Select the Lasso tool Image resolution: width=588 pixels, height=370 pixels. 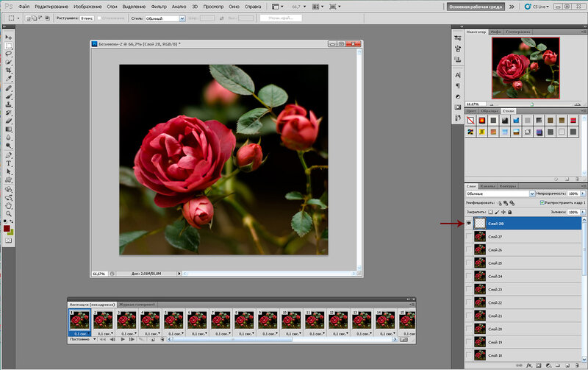click(8, 54)
